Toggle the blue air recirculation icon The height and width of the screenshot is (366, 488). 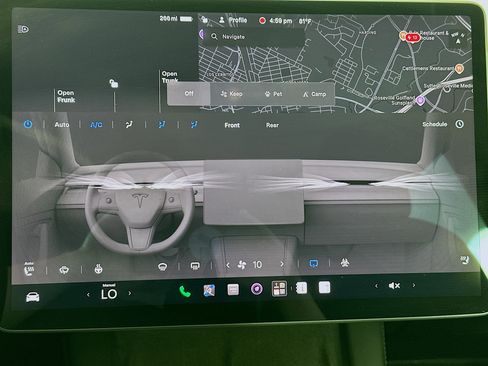click(x=314, y=264)
